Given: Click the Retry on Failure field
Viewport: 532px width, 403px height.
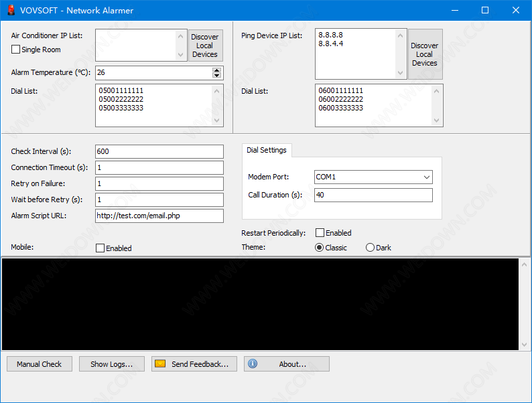Looking at the screenshot, I should [x=159, y=183].
